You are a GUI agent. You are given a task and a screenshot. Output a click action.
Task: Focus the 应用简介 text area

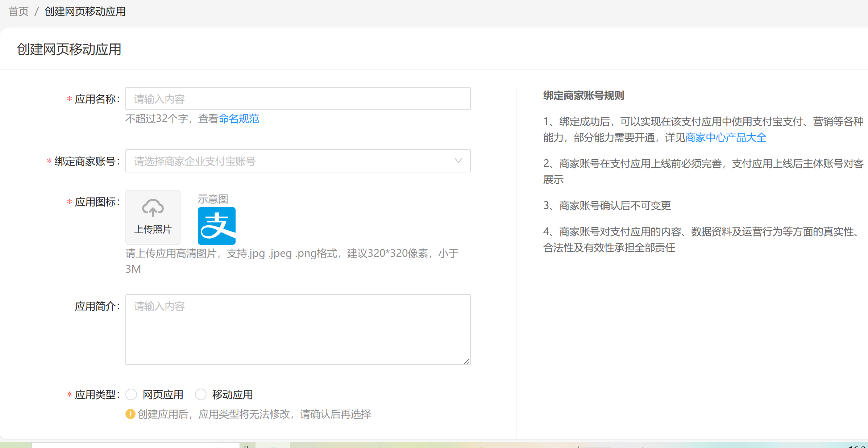(298, 330)
